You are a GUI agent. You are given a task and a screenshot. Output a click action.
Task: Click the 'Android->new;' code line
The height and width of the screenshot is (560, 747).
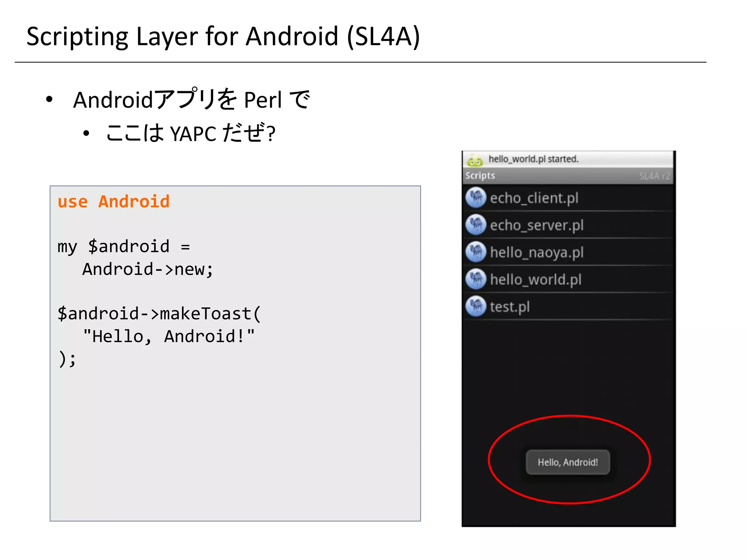click(148, 269)
